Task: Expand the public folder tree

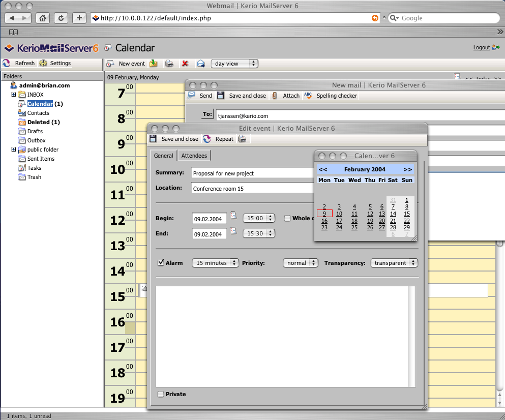Action: 14,149
